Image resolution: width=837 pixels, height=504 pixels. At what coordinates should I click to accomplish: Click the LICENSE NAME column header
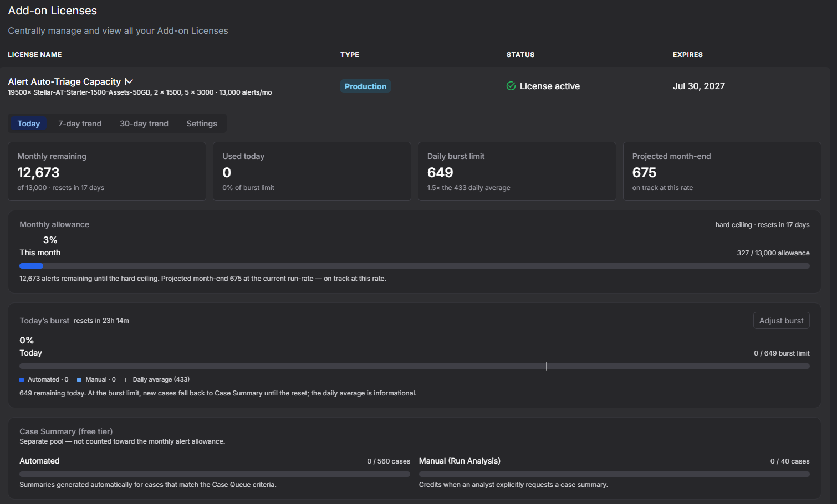tap(35, 55)
